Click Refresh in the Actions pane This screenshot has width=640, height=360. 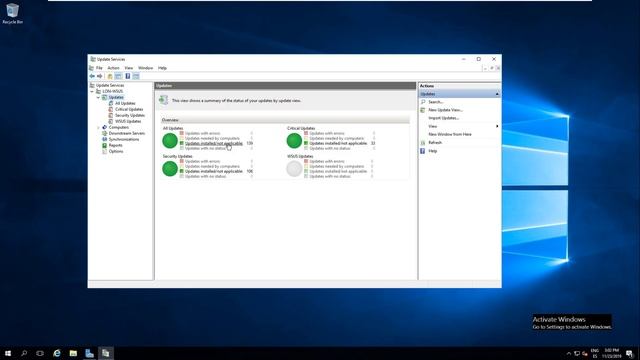point(435,143)
